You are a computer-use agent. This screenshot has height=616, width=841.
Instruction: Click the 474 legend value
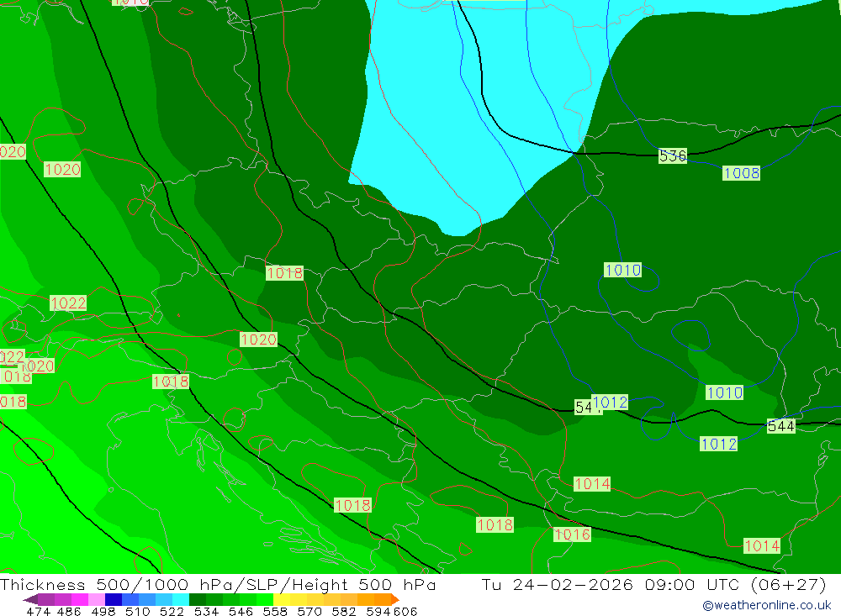(39, 611)
